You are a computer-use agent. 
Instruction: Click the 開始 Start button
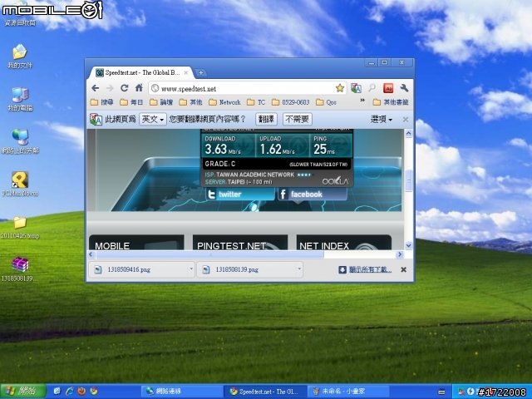click(x=22, y=392)
